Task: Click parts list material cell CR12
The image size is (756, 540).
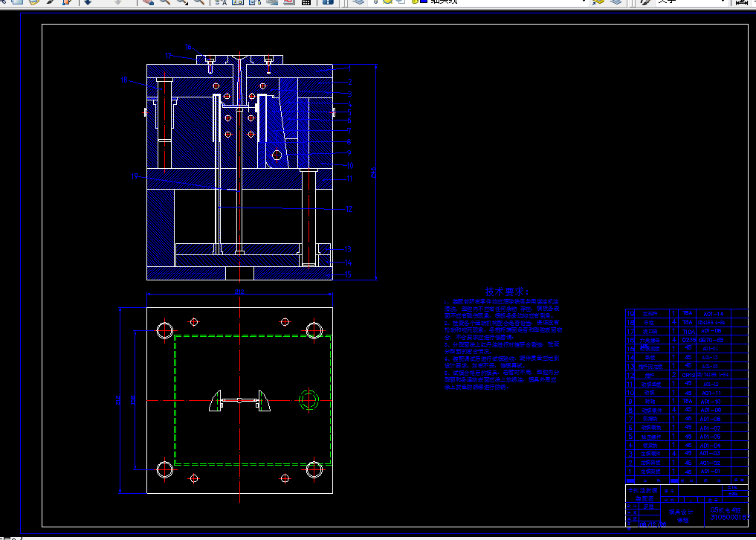Action: click(688, 375)
